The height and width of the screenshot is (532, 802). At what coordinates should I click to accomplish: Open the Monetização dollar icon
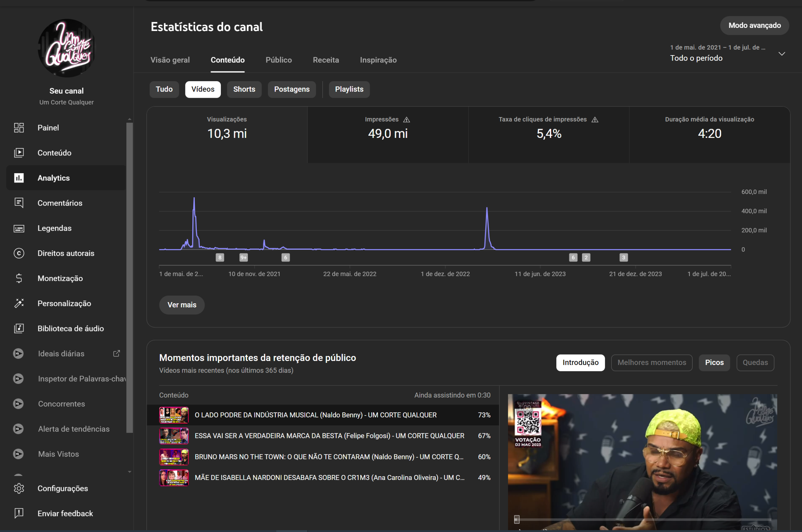point(19,278)
